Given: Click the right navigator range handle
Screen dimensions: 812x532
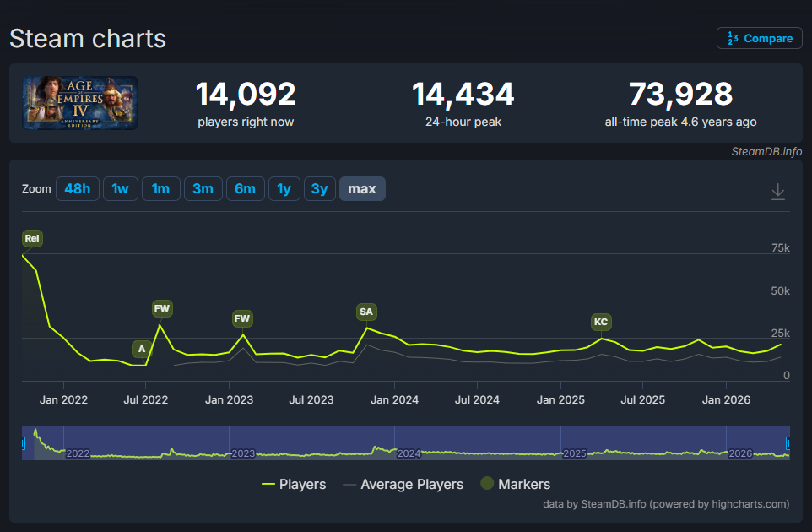Looking at the screenshot, I should point(788,442).
